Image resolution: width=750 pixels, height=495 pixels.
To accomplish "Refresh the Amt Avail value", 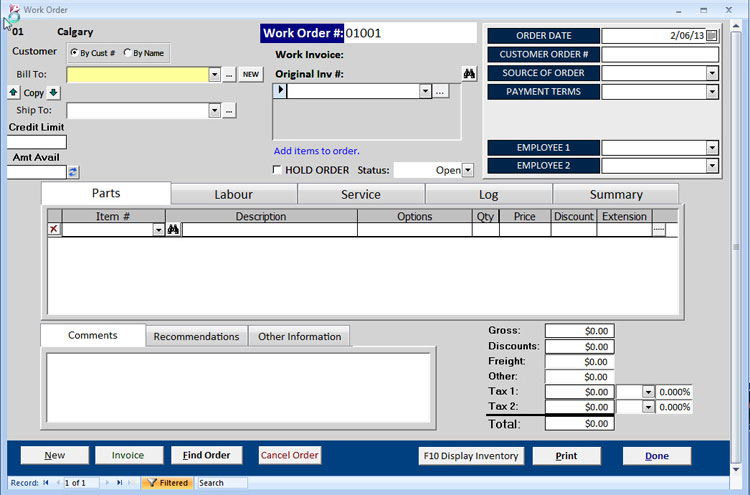I will pos(73,172).
